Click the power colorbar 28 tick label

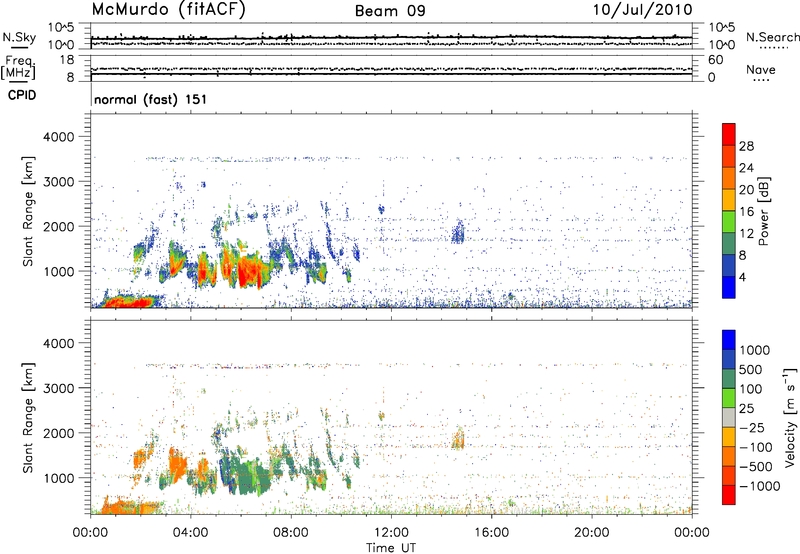pyautogui.click(x=746, y=146)
